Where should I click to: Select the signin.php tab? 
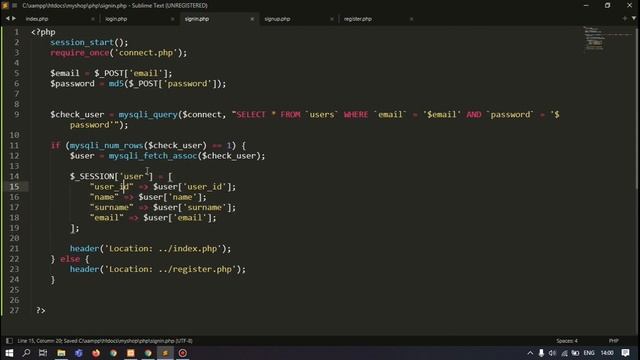[x=197, y=19]
